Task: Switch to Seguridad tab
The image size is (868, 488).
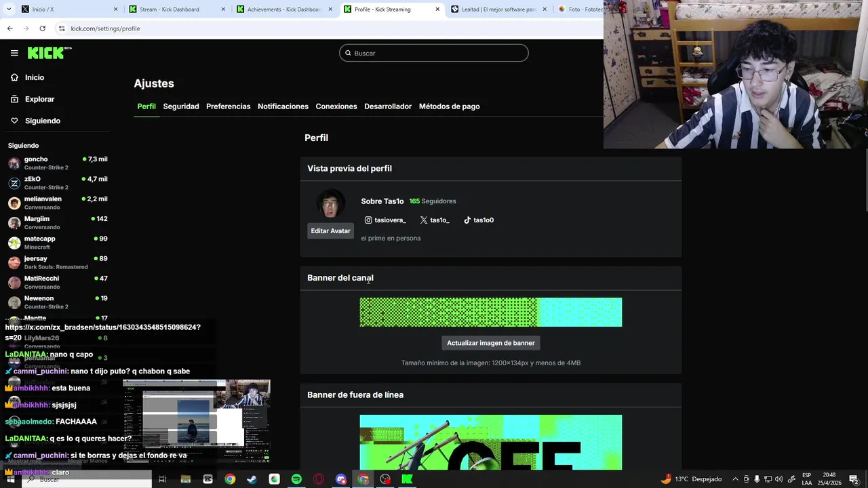Action: pos(181,106)
